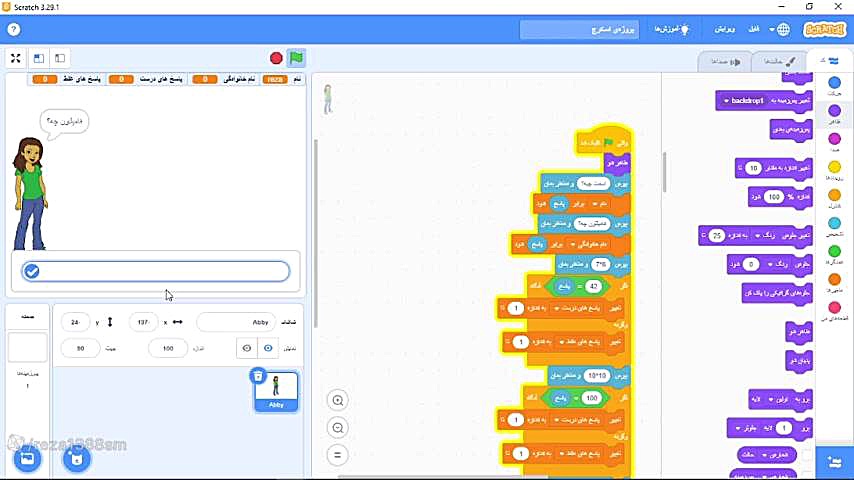Zoom out the script workspace
This screenshot has width=854, height=480.
pyautogui.click(x=338, y=428)
